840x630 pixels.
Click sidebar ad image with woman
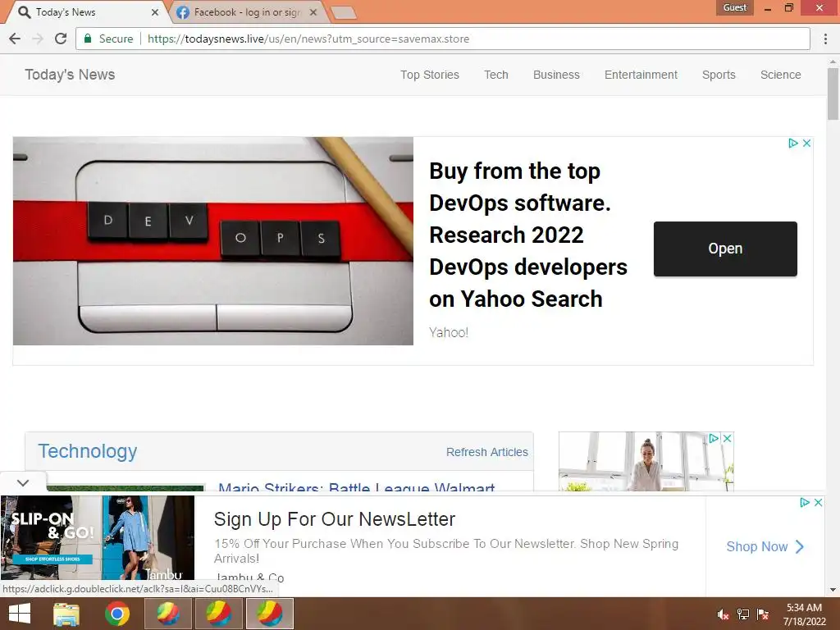(646, 462)
